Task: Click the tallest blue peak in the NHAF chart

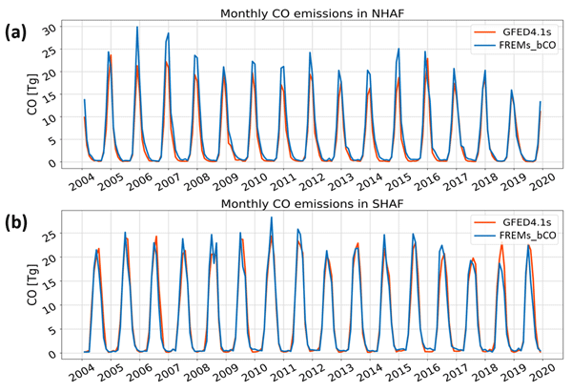Action: point(137,28)
